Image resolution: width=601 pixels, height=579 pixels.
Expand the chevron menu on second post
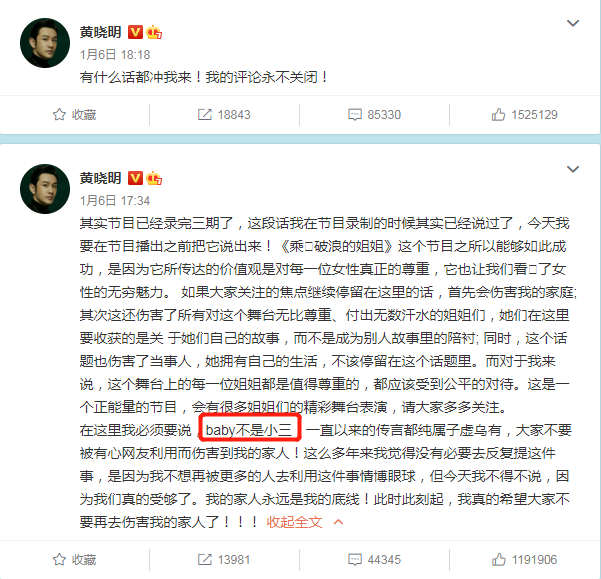tap(573, 169)
